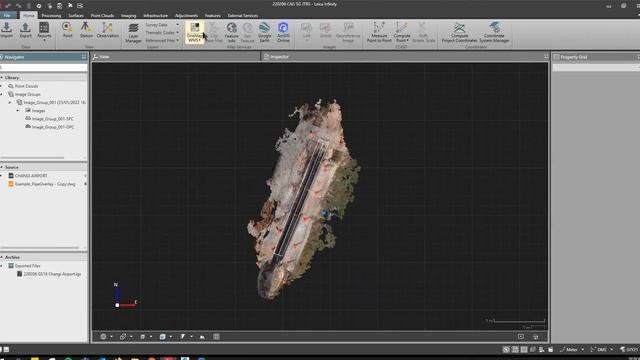Click the Import icon in the ribbon
This screenshot has height=360, width=640.
(7, 30)
